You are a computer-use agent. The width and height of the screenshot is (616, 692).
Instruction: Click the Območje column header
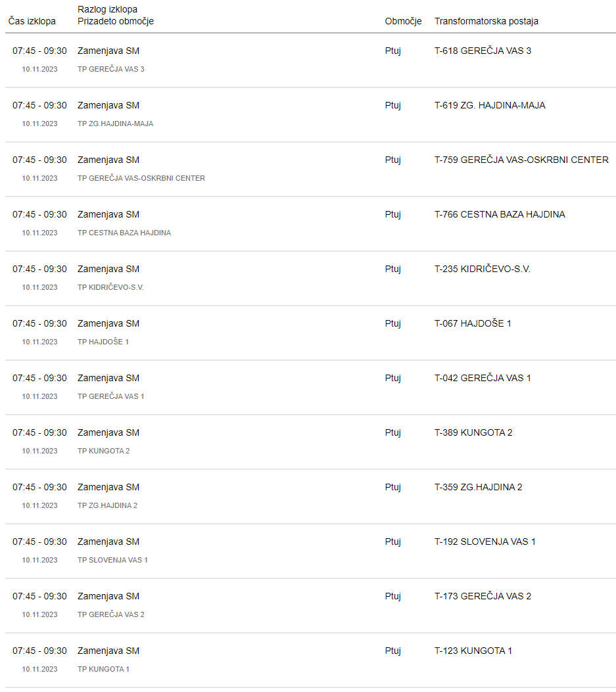pos(403,21)
